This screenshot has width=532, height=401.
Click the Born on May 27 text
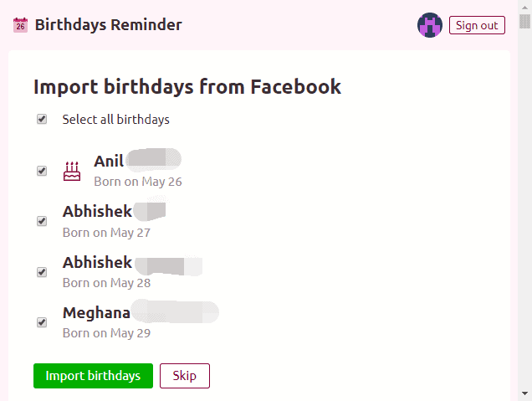point(106,233)
